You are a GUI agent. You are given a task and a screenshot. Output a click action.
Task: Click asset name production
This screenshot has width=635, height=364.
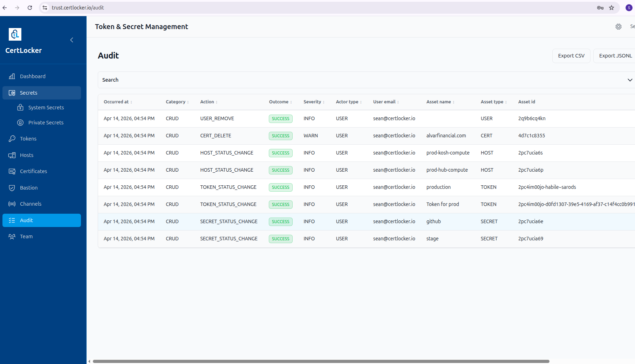(438, 187)
